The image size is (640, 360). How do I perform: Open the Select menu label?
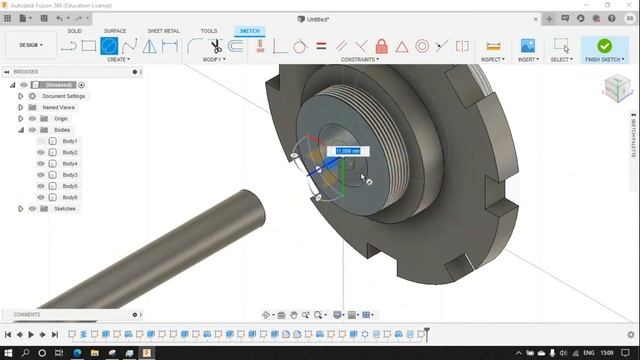click(561, 60)
